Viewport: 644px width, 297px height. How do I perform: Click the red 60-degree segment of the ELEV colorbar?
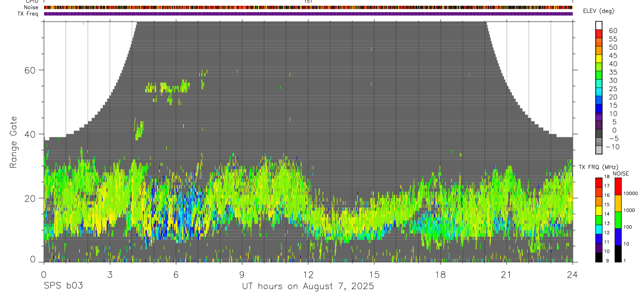click(x=598, y=33)
